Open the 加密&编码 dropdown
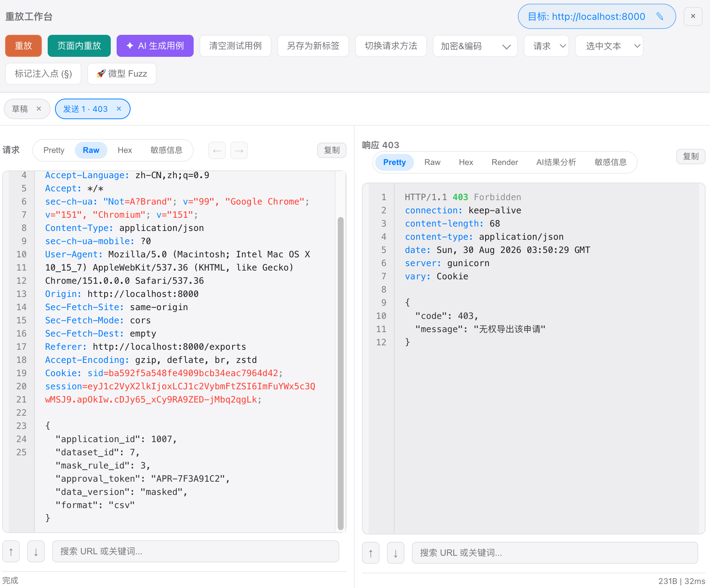 (475, 46)
